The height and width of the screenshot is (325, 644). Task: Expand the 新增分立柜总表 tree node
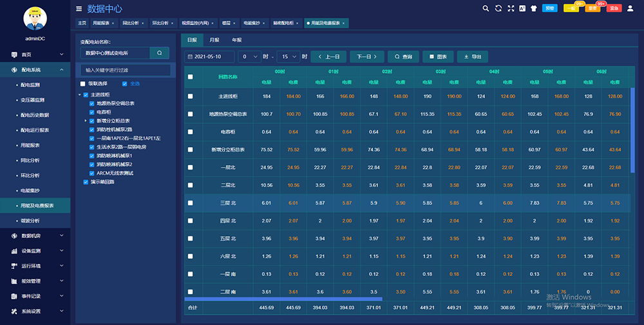coord(85,121)
